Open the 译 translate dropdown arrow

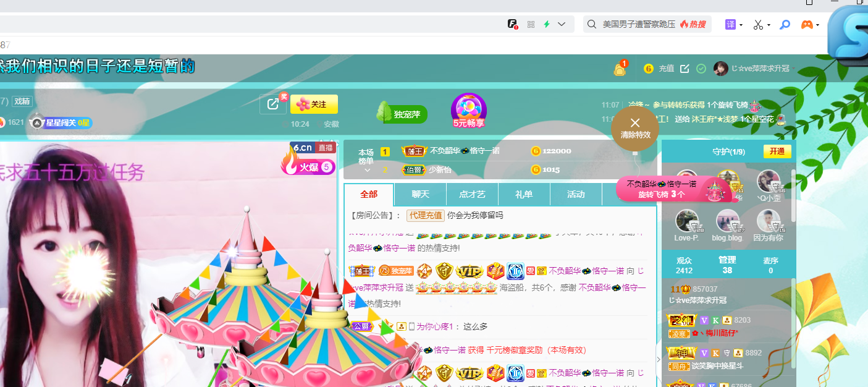(x=741, y=25)
